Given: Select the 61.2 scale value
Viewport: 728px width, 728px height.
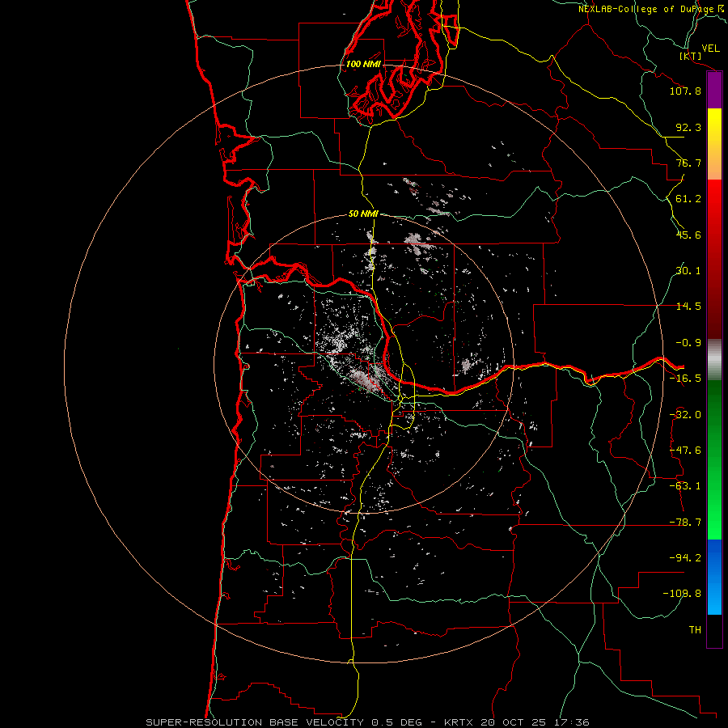Looking at the screenshot, I should (x=688, y=199).
